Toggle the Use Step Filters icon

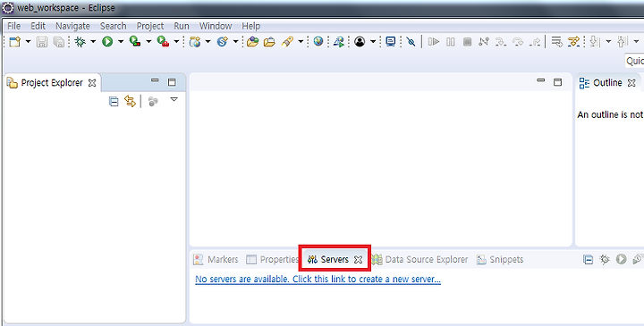pyautogui.click(x=573, y=41)
